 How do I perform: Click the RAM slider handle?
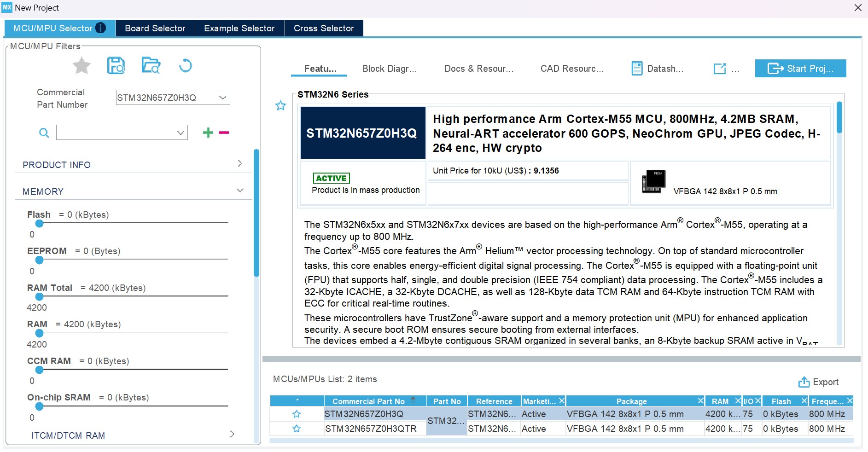coord(40,333)
